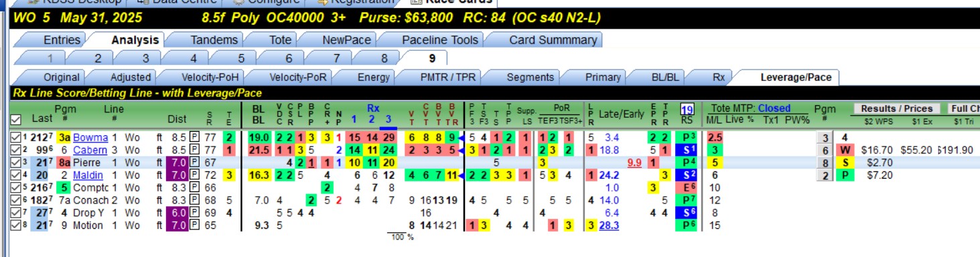The height and width of the screenshot is (257, 980).
Task: Select race number tab 5
Action: point(240,58)
